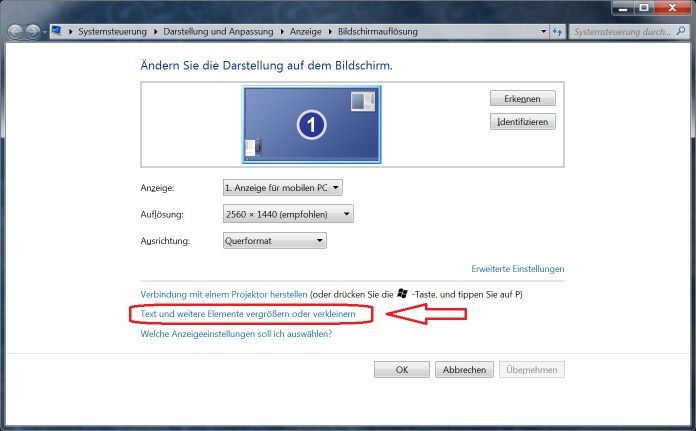The width and height of the screenshot is (696, 431).
Task: Open the address bar history dropdown
Action: point(543,32)
